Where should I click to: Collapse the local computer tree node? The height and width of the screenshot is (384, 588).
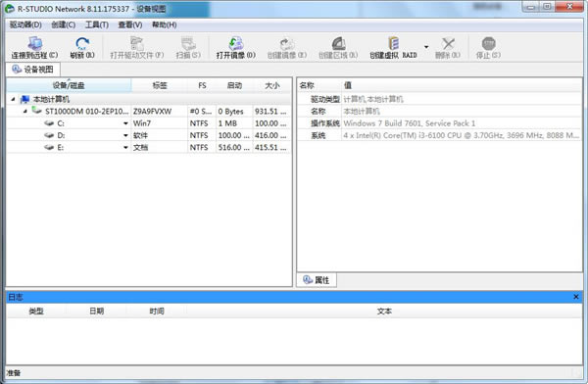pos(13,99)
